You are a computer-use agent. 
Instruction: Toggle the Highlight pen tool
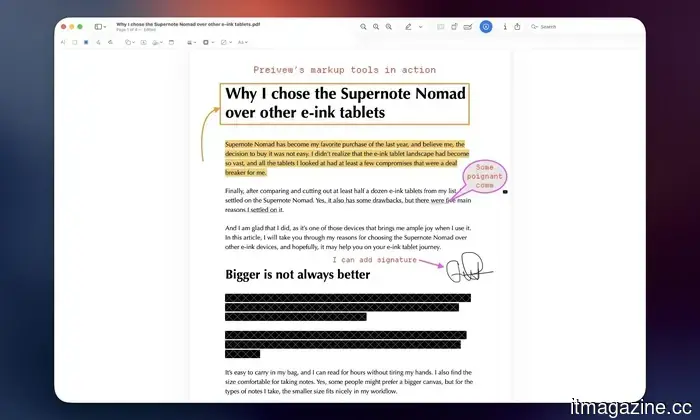408,27
